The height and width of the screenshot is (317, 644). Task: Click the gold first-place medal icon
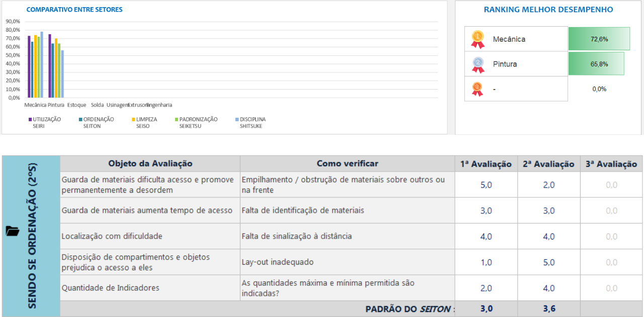[477, 39]
